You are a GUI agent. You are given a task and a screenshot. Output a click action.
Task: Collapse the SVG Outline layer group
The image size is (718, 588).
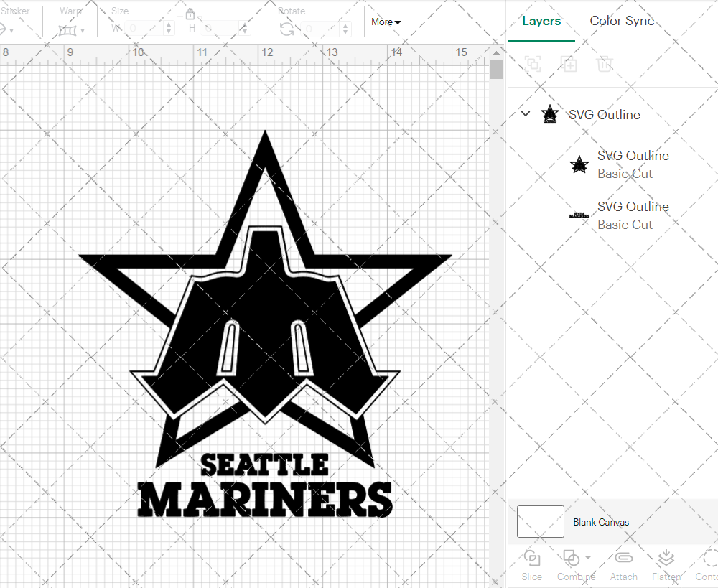[525, 113]
